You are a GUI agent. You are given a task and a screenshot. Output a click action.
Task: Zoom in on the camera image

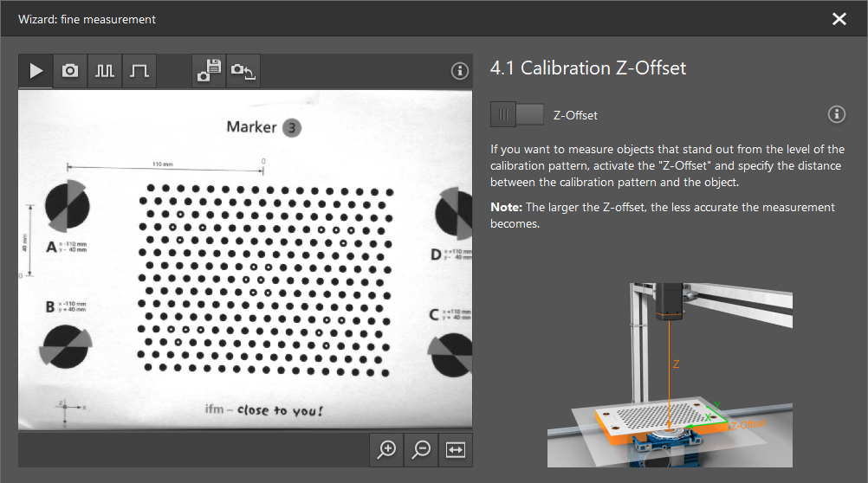pos(387,449)
